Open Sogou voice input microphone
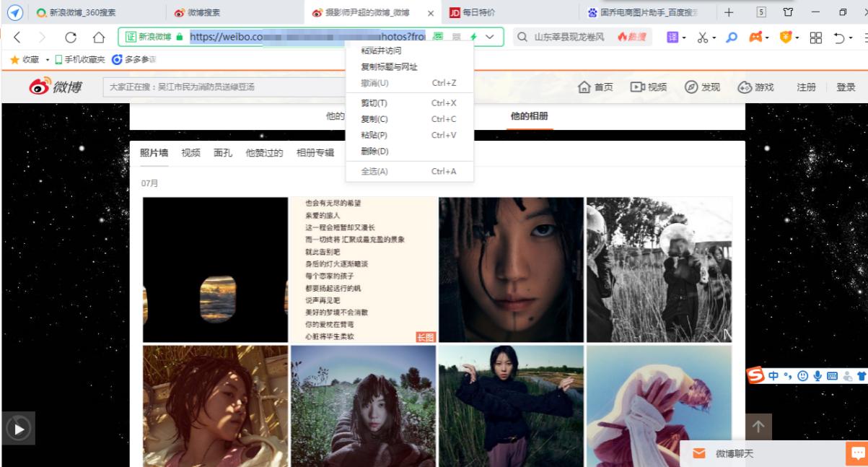The width and height of the screenshot is (868, 467). [818, 375]
